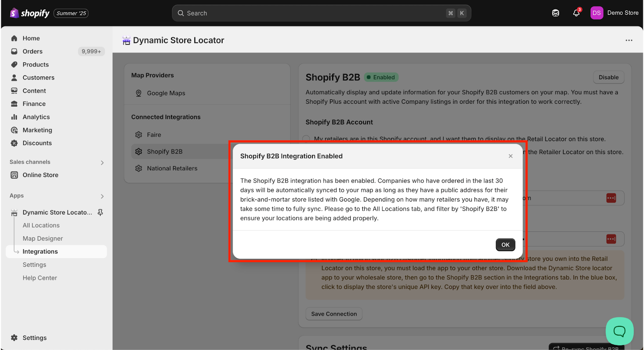Viewport: 644px width, 350px height.
Task: Click the app icon beside Dynamic Store Locator title
Action: pyautogui.click(x=126, y=41)
